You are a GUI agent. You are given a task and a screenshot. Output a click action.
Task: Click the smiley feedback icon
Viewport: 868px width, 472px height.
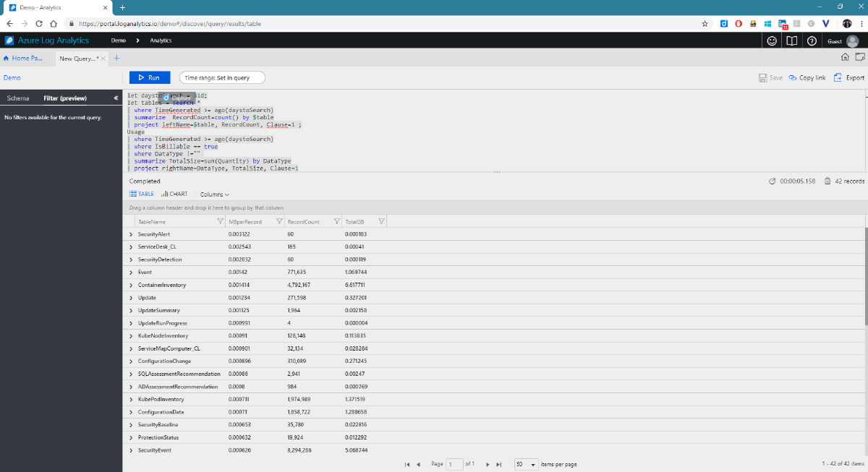click(x=772, y=41)
